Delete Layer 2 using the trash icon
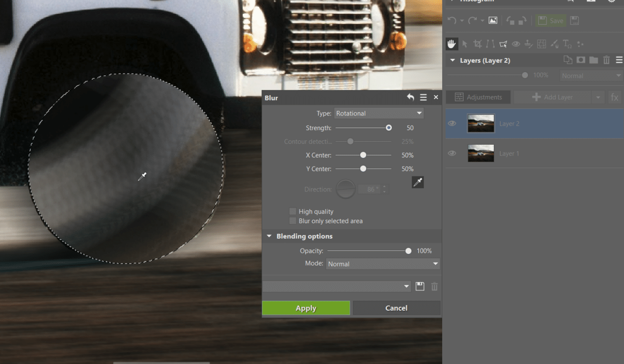The image size is (624, 364). [606, 60]
